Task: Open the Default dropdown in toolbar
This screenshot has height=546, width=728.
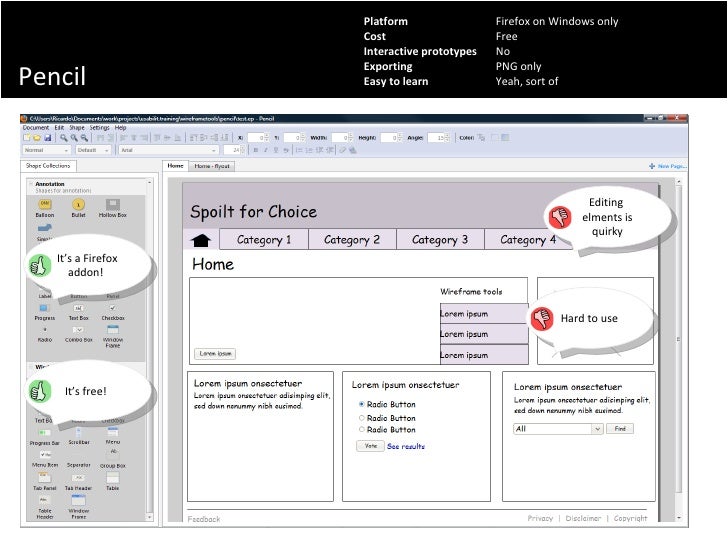Action: (x=93, y=150)
